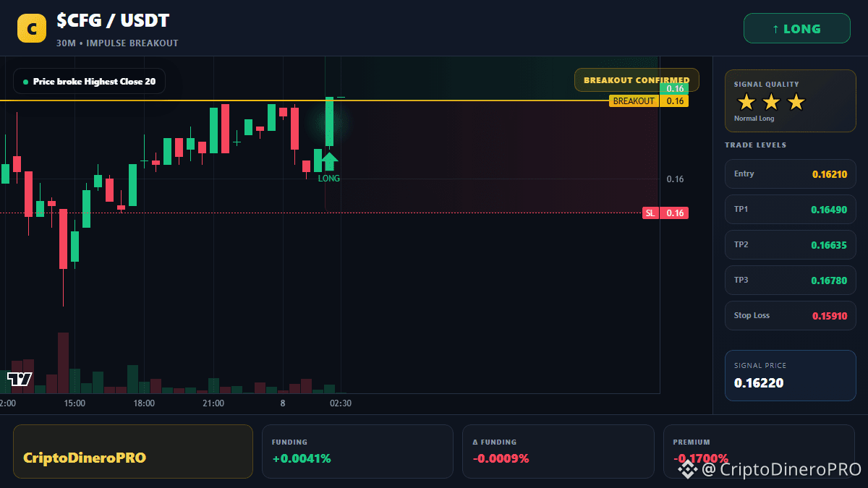Image resolution: width=868 pixels, height=488 pixels.
Task: Select the TP1 0.16490 row
Action: (791, 209)
